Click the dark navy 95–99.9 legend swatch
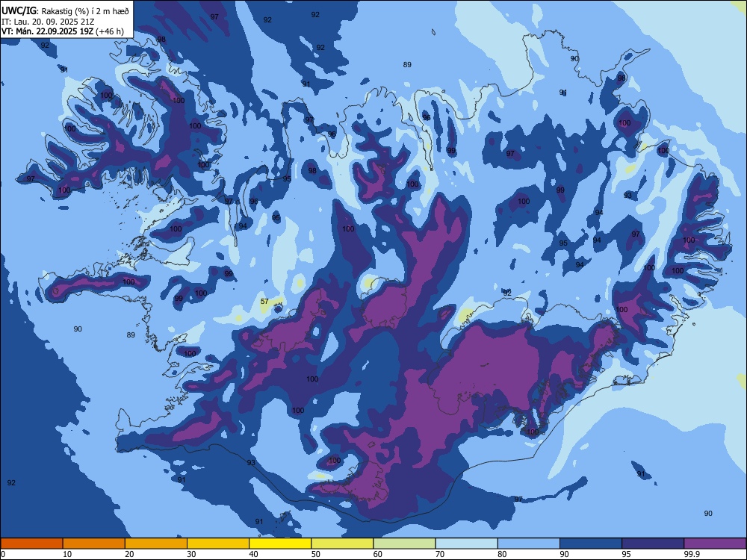This screenshot has width=747, height=560. point(653,544)
